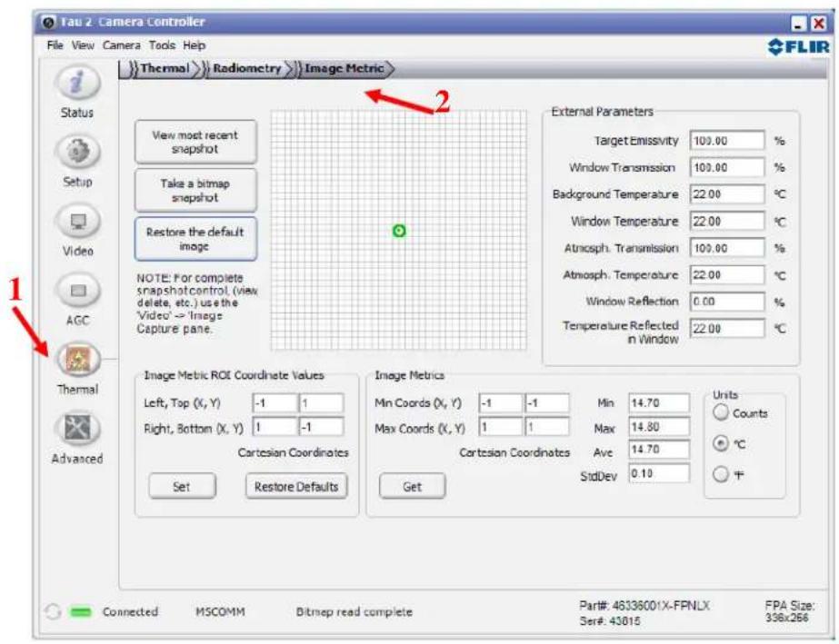839x644 pixels.
Task: Click the Tau 2 window title icon
Action: coord(48,23)
